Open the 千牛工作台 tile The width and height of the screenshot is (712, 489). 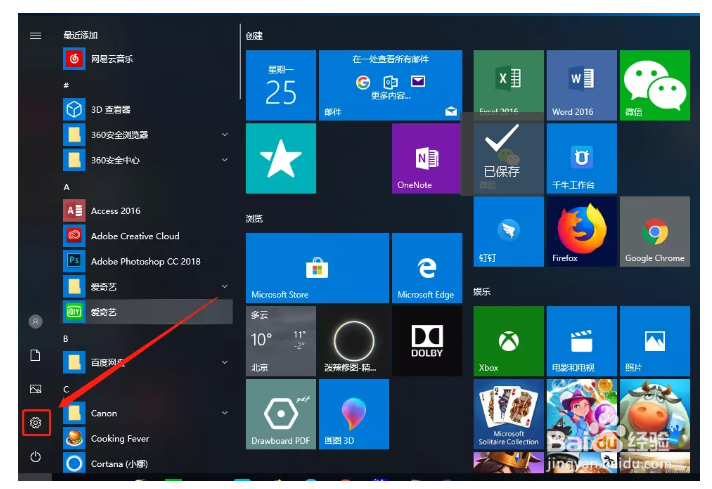(x=582, y=158)
